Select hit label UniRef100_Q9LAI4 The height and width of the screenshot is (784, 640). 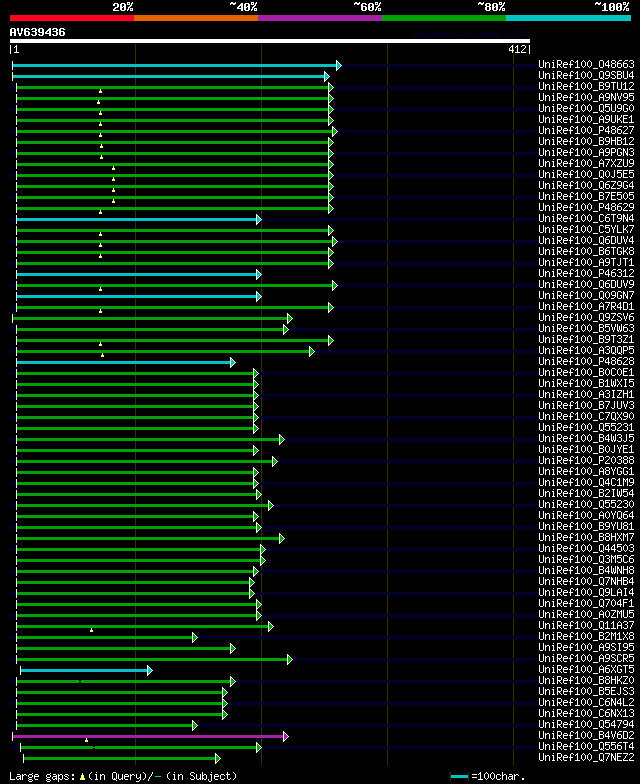(x=586, y=592)
